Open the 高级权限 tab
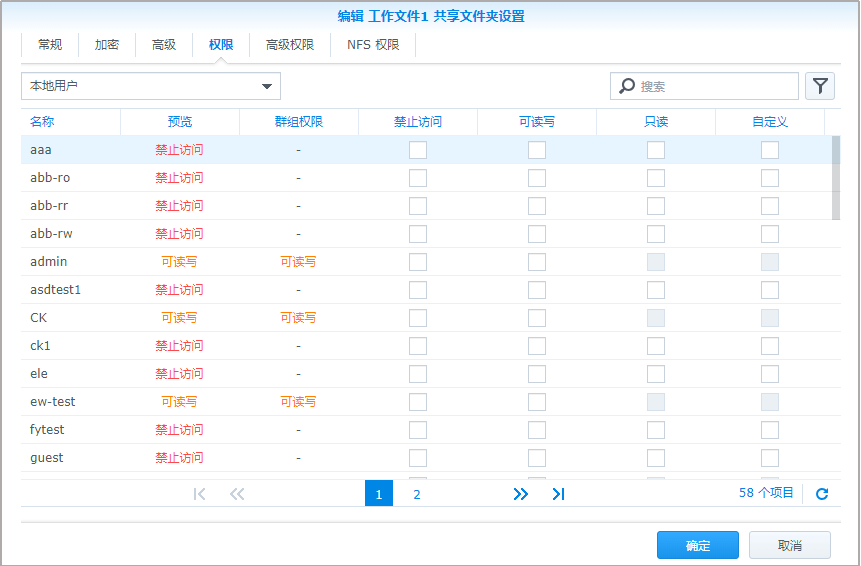Viewport: 861px width, 566px height. (290, 44)
